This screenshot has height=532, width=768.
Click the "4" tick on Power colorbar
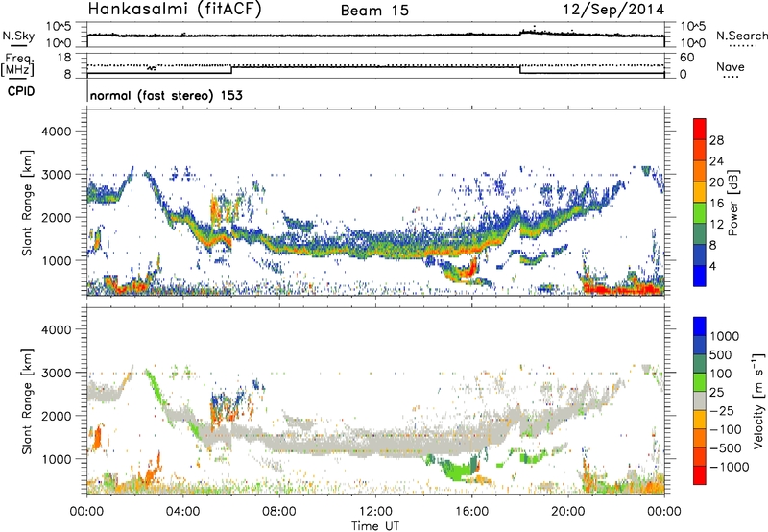tap(713, 266)
